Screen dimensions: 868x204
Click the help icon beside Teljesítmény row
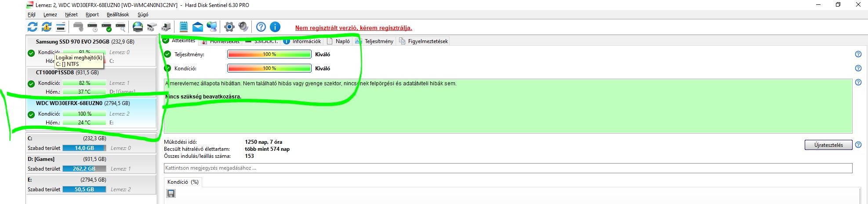tap(858, 54)
